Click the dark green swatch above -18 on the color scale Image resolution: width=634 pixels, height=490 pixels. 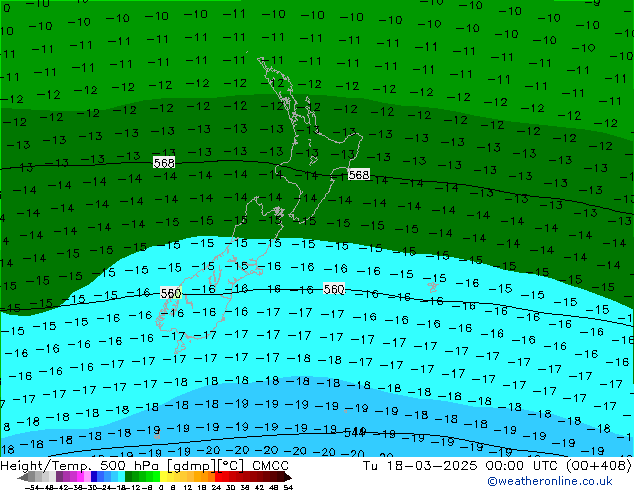128,477
